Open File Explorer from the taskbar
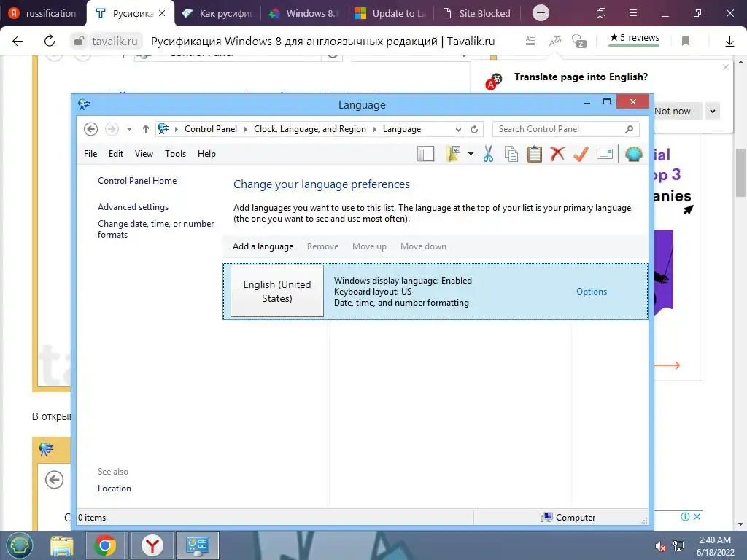 62,545
